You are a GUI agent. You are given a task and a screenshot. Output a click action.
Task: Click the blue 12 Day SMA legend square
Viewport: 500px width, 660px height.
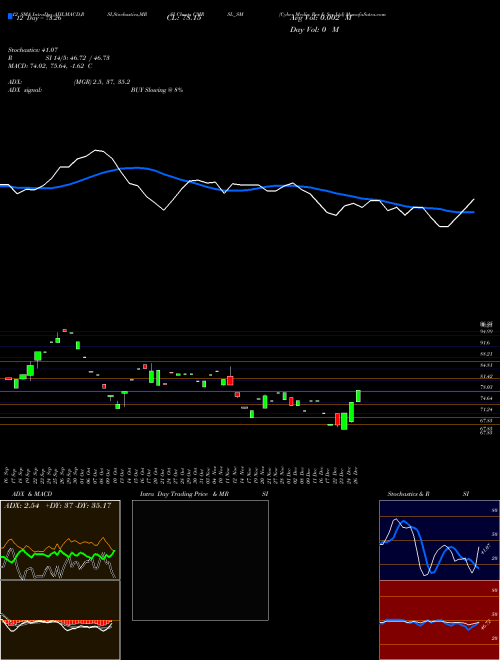click(10, 17)
